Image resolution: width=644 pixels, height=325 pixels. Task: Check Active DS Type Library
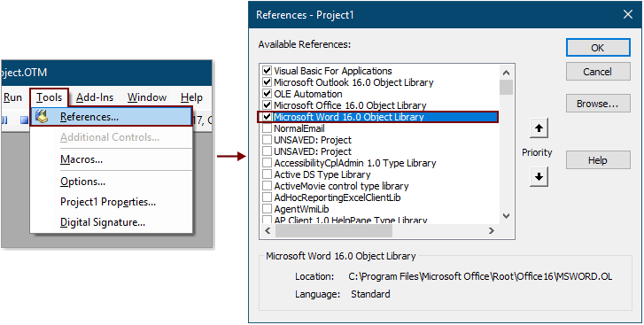pyautogui.click(x=267, y=174)
